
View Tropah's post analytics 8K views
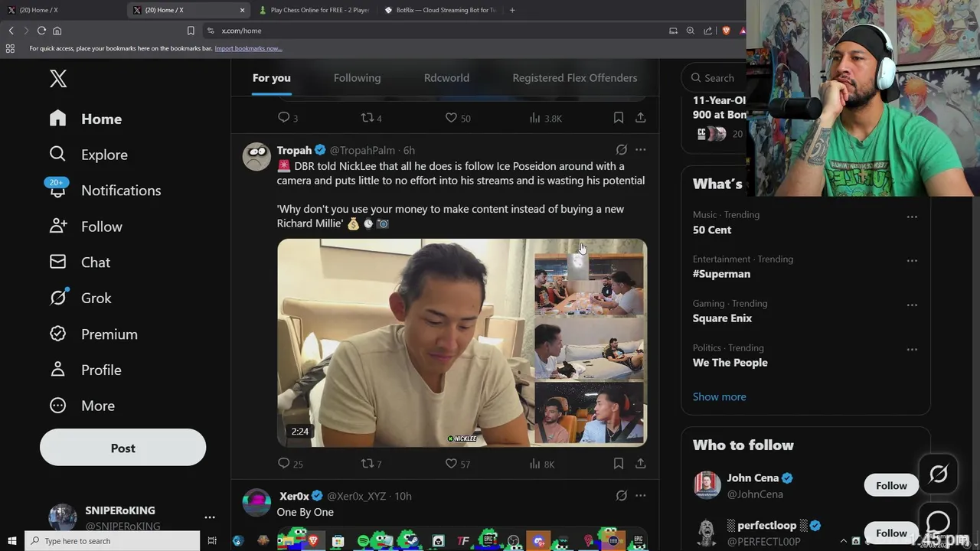pos(542,464)
